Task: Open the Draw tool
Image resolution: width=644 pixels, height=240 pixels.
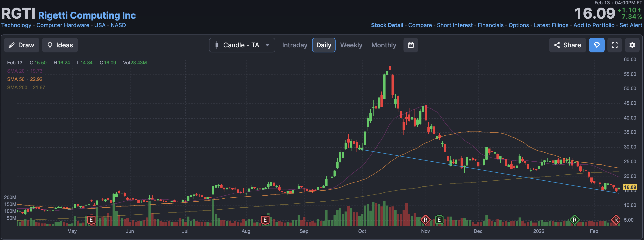Action: click(x=21, y=45)
